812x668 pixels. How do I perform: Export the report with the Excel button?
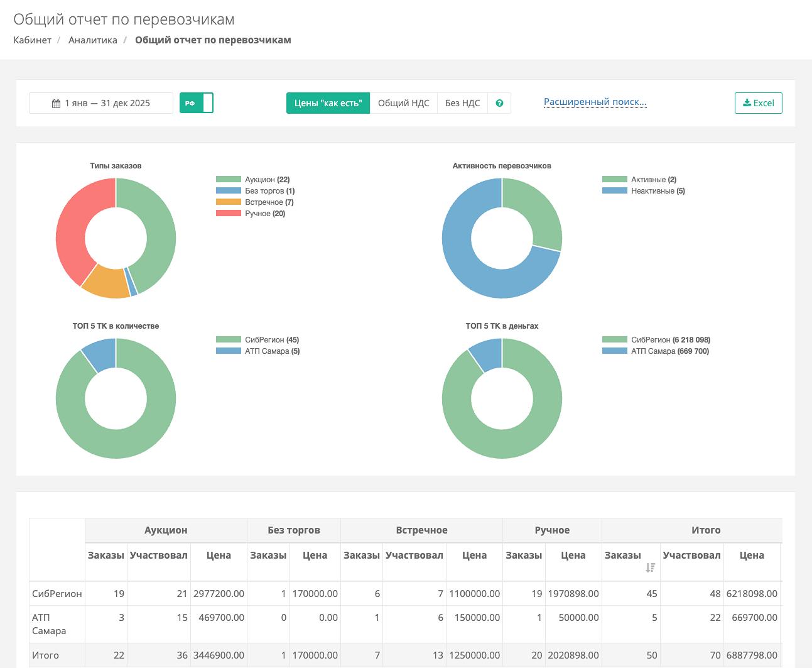pos(758,103)
